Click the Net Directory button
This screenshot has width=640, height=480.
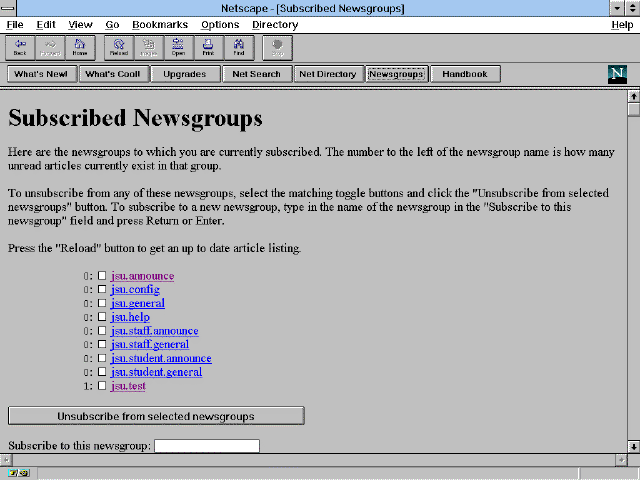[x=328, y=74]
